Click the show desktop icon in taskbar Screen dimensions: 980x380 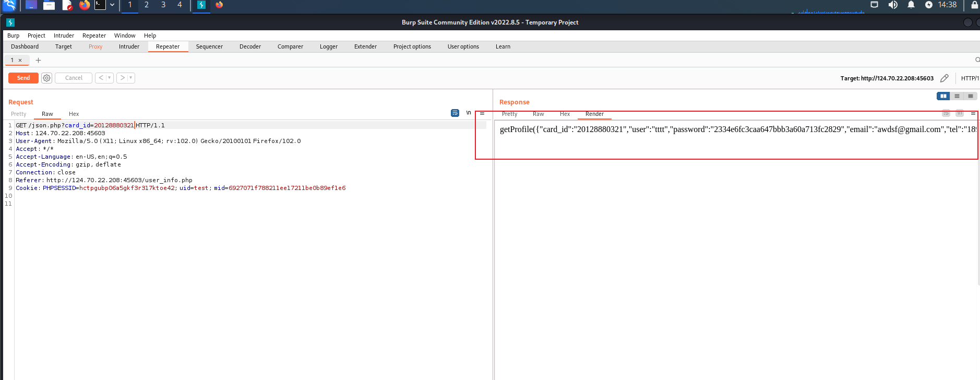point(31,5)
